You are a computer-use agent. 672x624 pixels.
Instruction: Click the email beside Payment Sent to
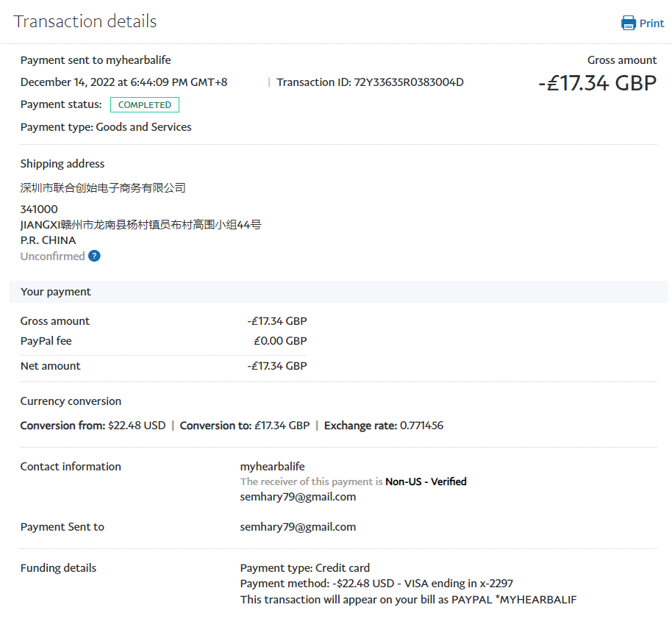click(298, 527)
